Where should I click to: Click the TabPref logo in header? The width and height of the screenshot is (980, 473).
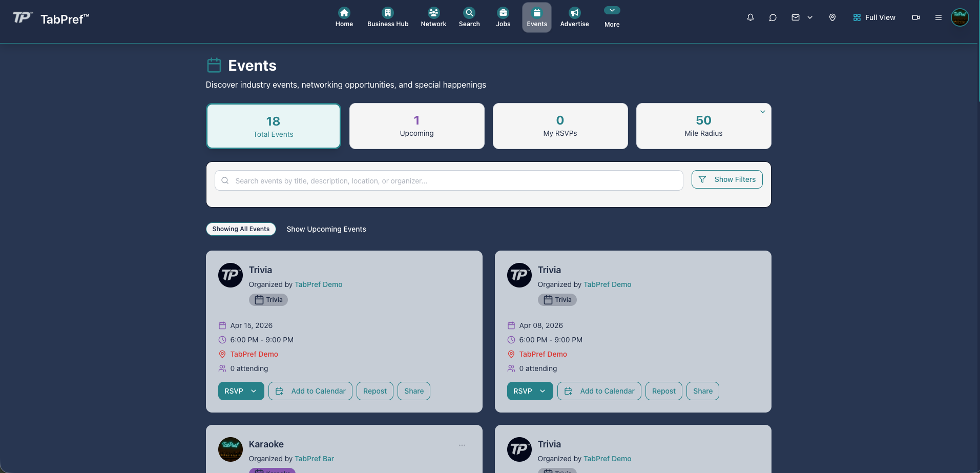[51, 18]
